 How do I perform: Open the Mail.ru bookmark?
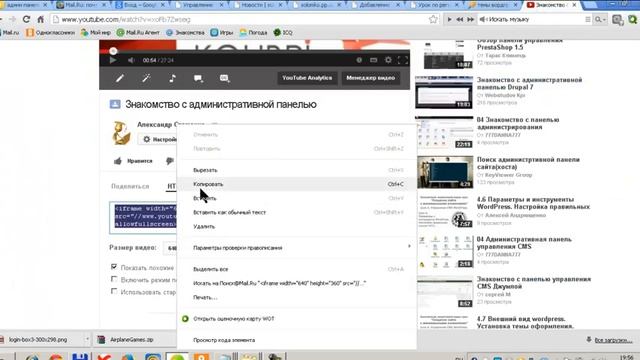click(10, 32)
